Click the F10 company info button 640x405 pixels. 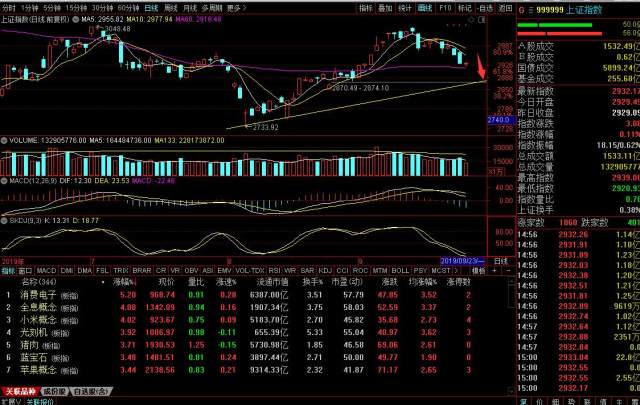pos(445,7)
